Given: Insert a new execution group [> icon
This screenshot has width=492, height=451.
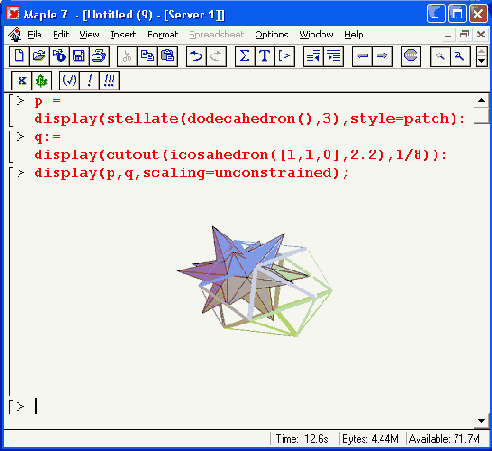Looking at the screenshot, I should [x=284, y=56].
